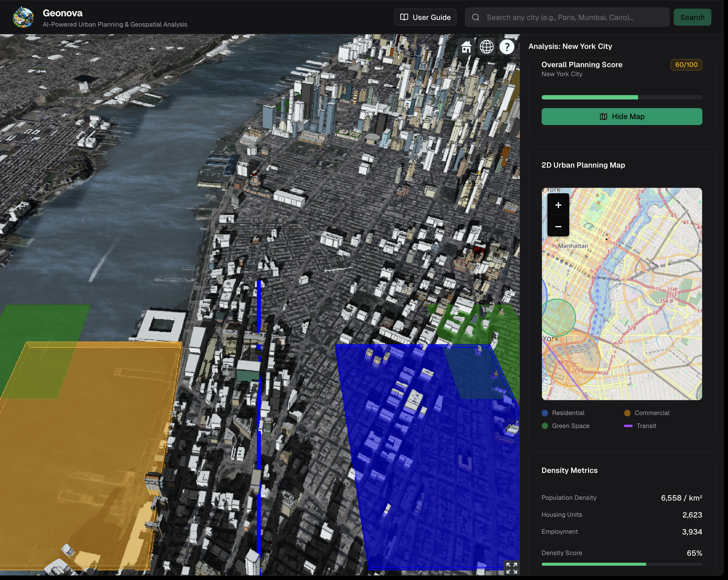Click the home view icon

(x=466, y=47)
